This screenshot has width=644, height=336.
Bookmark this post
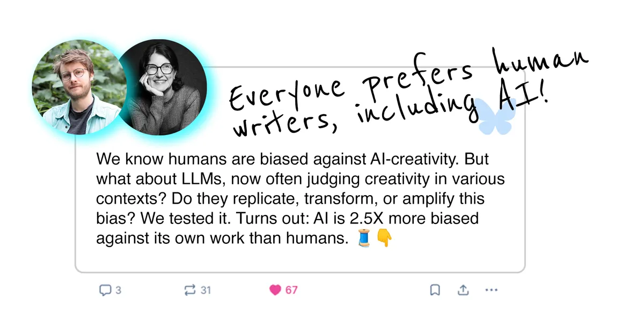(435, 290)
